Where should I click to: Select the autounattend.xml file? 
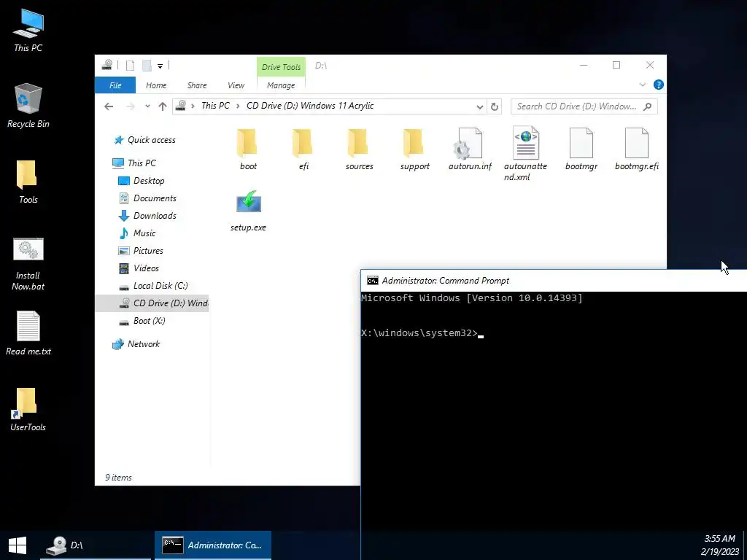coord(525,154)
